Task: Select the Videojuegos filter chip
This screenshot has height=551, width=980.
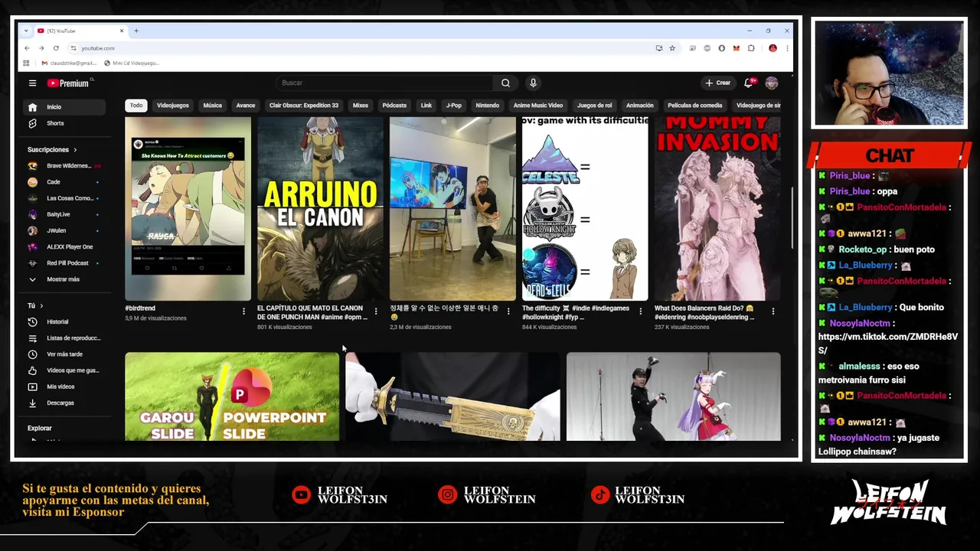Action: (173, 106)
